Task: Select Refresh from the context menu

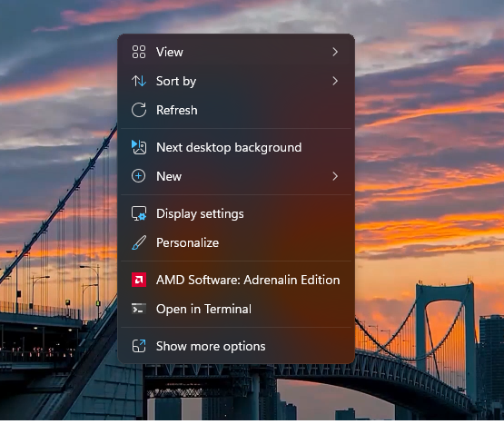Action: click(236, 110)
